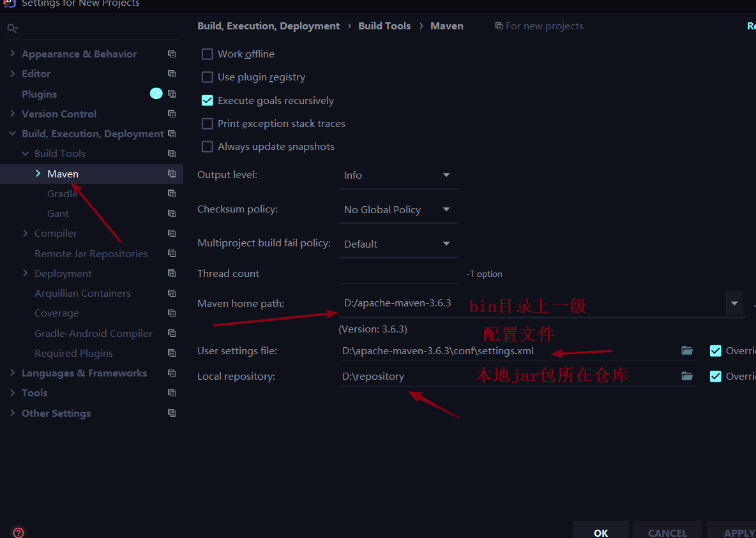
Task: Collapse the Build Tools node
Action: click(25, 153)
